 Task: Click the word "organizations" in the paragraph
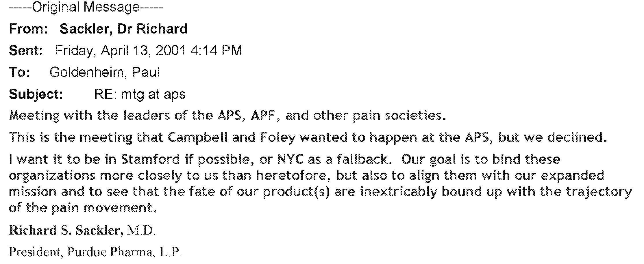pyautogui.click(x=52, y=176)
